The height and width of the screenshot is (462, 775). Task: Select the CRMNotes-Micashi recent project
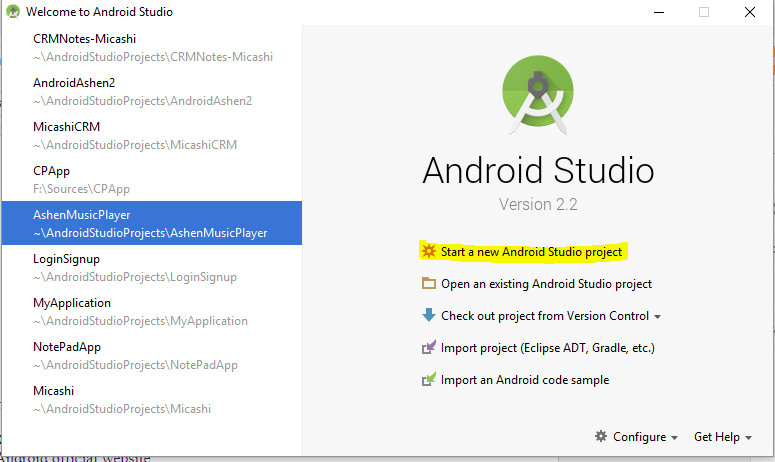(152, 47)
